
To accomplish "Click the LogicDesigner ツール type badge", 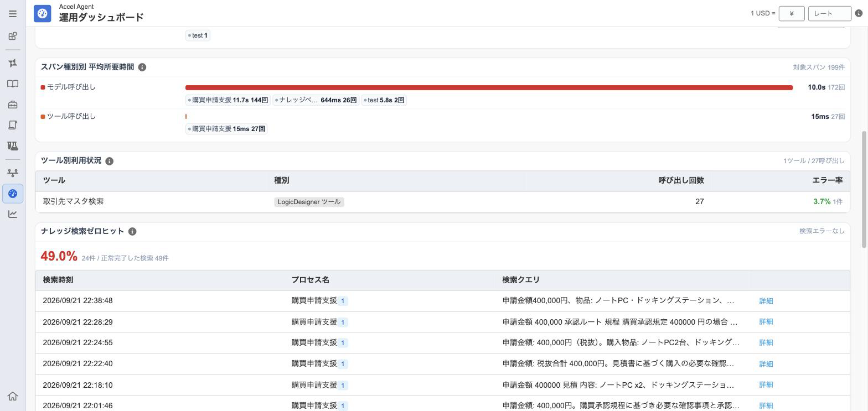I will (309, 202).
